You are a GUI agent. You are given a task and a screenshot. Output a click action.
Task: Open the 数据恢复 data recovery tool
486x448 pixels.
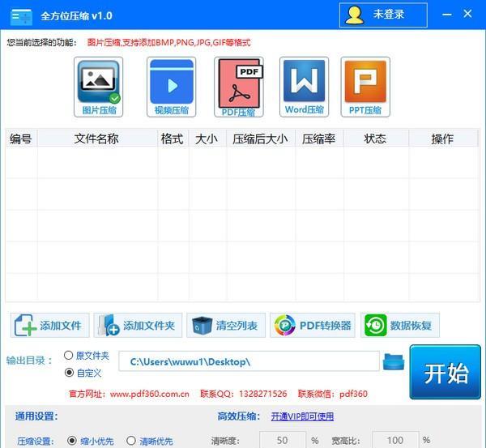(x=400, y=325)
